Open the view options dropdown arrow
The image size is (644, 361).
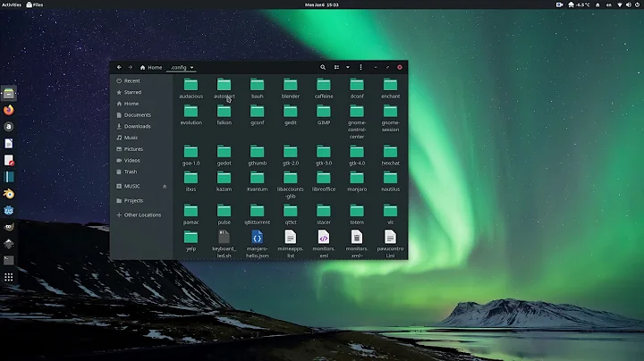point(348,67)
